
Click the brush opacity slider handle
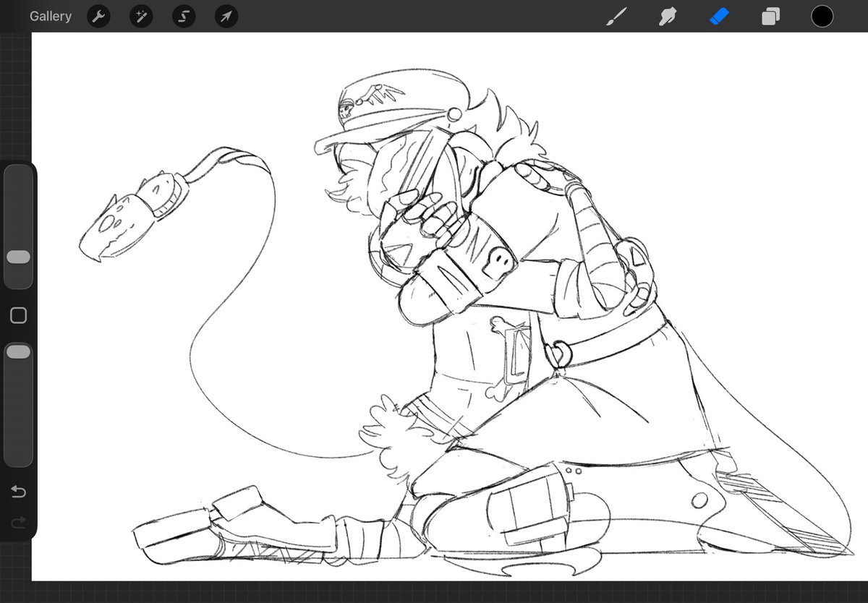coord(18,351)
